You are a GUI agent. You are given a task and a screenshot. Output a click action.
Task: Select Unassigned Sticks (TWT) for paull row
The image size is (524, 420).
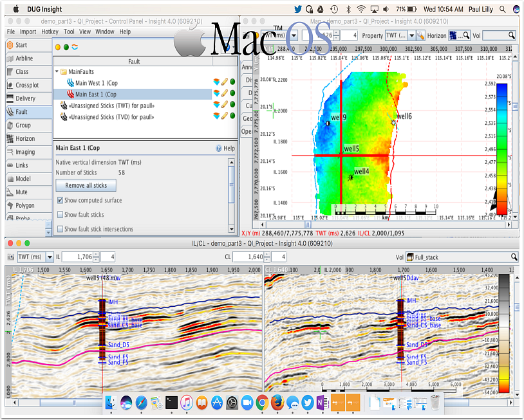tap(133, 106)
